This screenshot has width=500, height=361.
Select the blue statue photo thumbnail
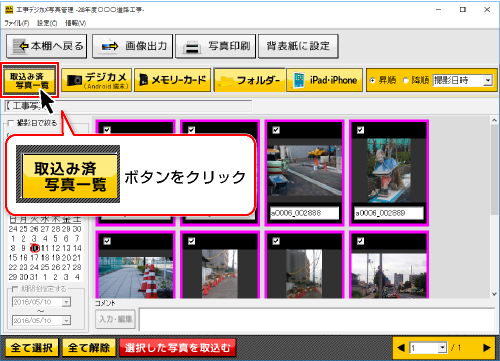(389, 171)
